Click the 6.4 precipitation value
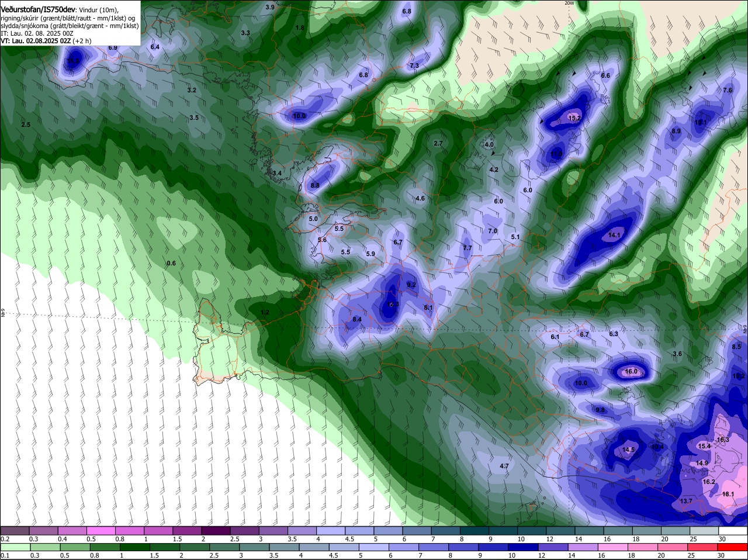The width and height of the screenshot is (748, 560). 155,47
